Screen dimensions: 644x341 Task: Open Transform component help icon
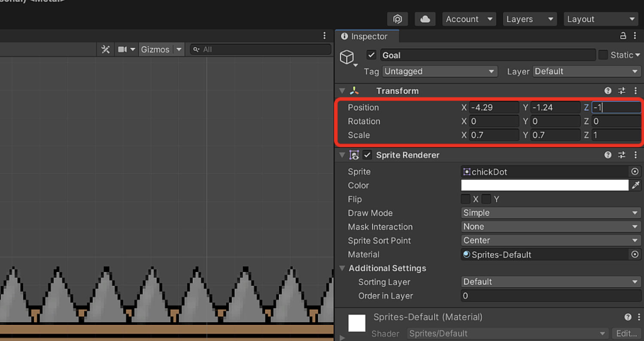tap(608, 91)
